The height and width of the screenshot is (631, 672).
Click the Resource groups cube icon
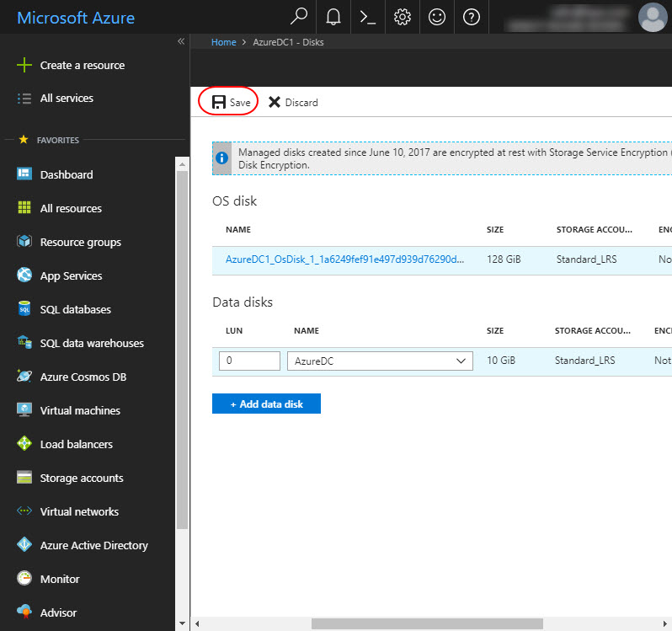pyautogui.click(x=24, y=241)
